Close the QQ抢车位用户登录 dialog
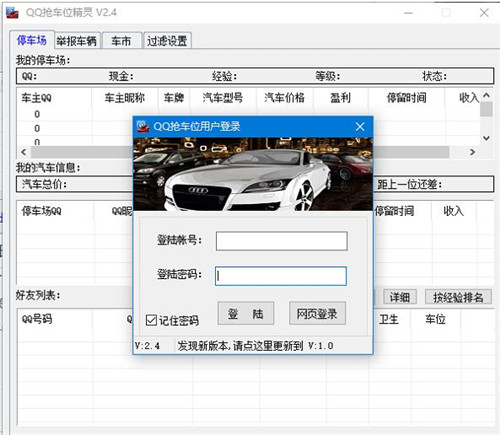 click(x=360, y=127)
